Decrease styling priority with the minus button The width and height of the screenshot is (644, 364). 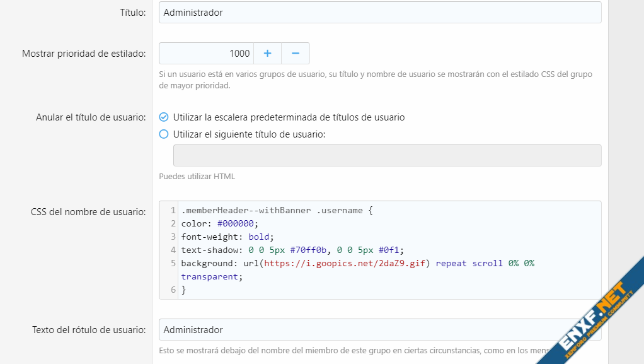[295, 54]
